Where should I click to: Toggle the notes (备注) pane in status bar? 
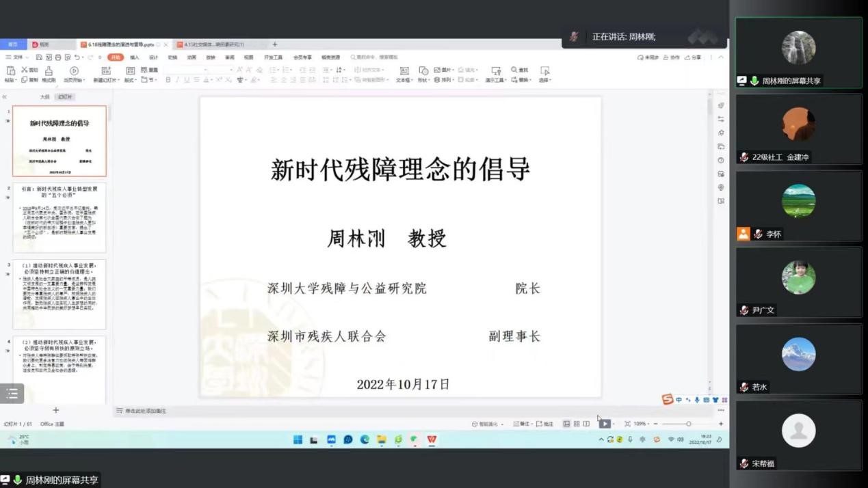tap(522, 424)
